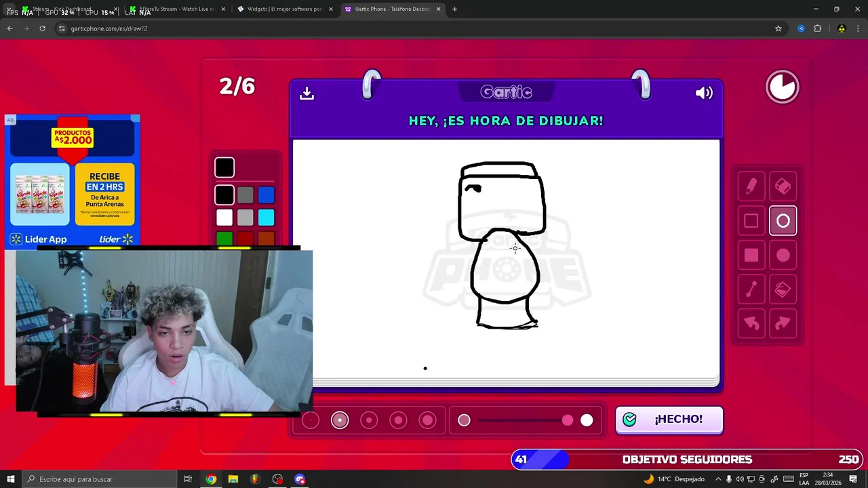This screenshot has height=488, width=868.
Task: Click the ¡HECHO! done button
Action: 669,420
